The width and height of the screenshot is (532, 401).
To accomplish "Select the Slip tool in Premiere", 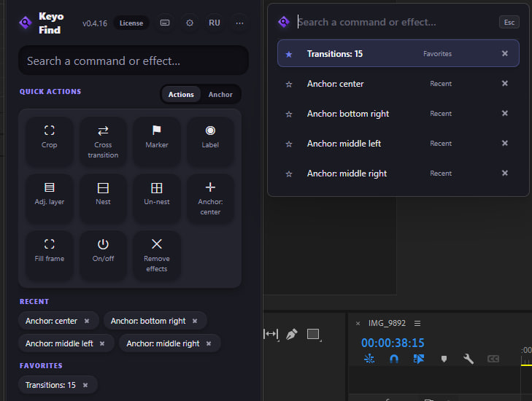I will pos(271,334).
